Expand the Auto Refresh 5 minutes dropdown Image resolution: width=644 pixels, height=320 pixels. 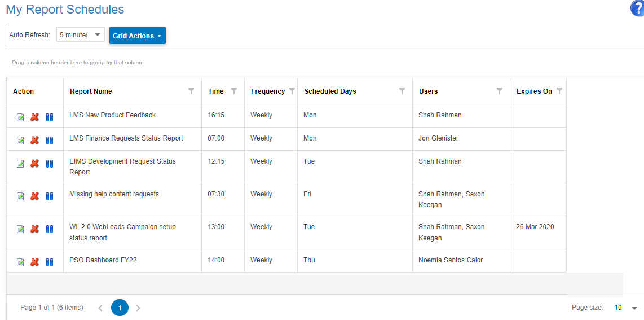(81, 35)
